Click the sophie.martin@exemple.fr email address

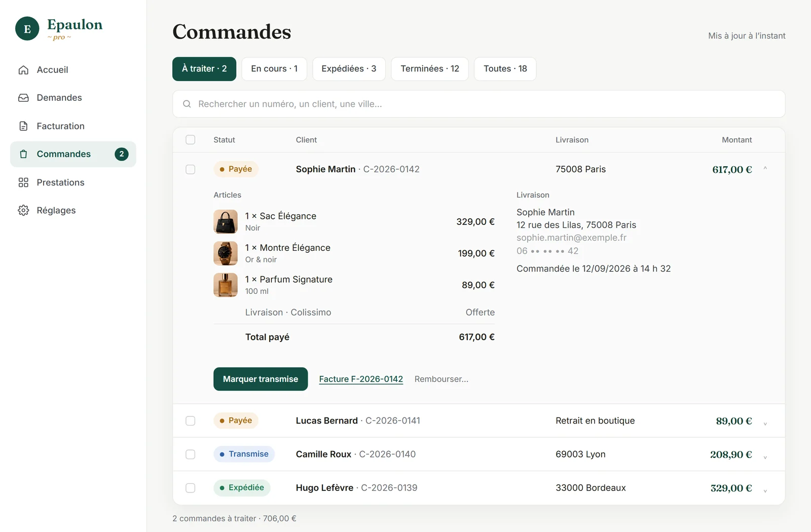click(x=571, y=238)
